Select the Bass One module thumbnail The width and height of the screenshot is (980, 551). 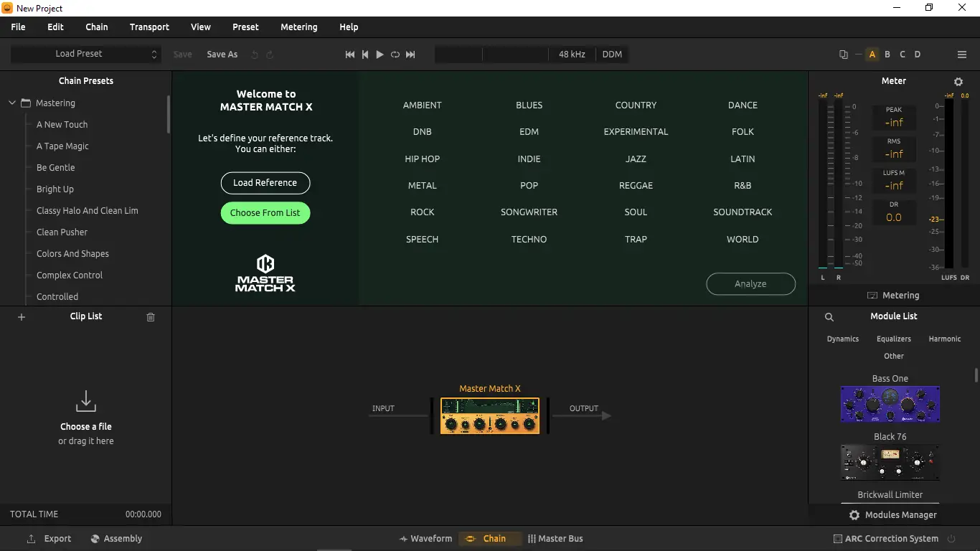tap(890, 404)
